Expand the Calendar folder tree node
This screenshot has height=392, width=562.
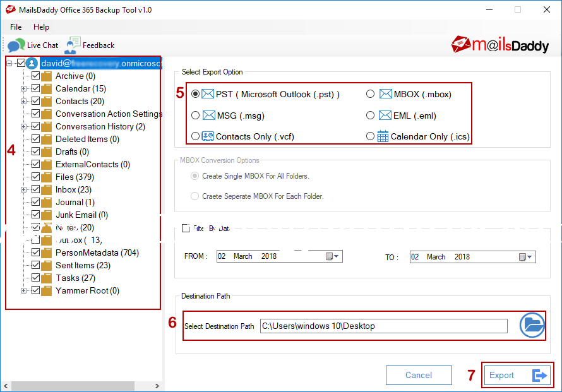tap(24, 88)
